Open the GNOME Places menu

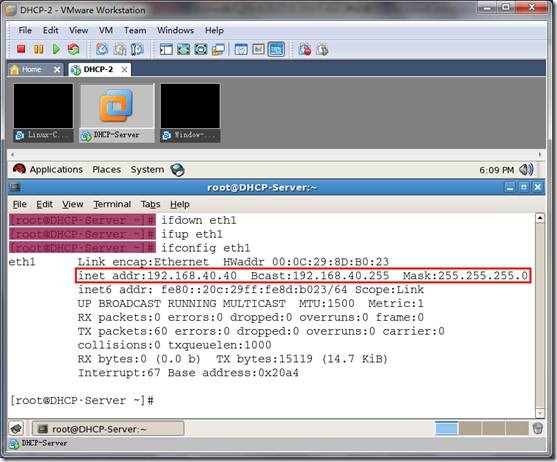(x=107, y=170)
